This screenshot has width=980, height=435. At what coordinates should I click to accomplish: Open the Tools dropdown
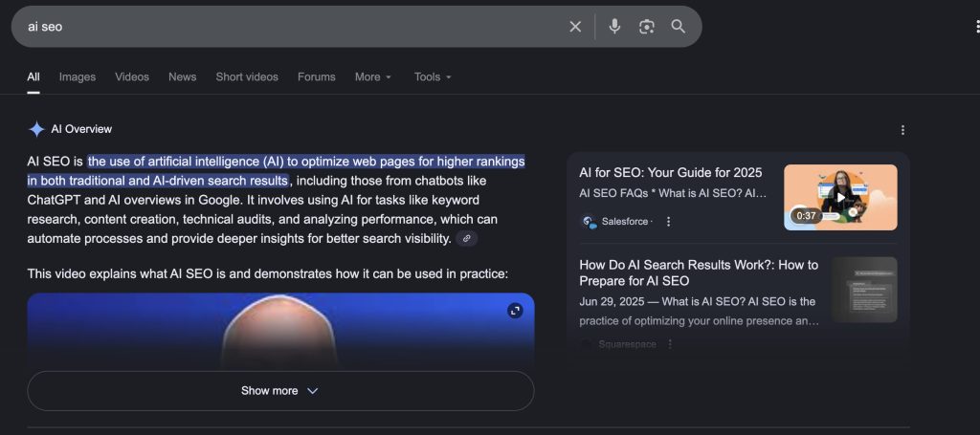[433, 77]
